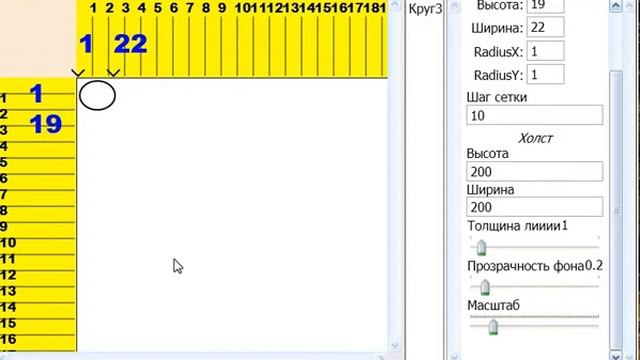
Task: Click the Ширина field showing 22
Action: point(545,27)
